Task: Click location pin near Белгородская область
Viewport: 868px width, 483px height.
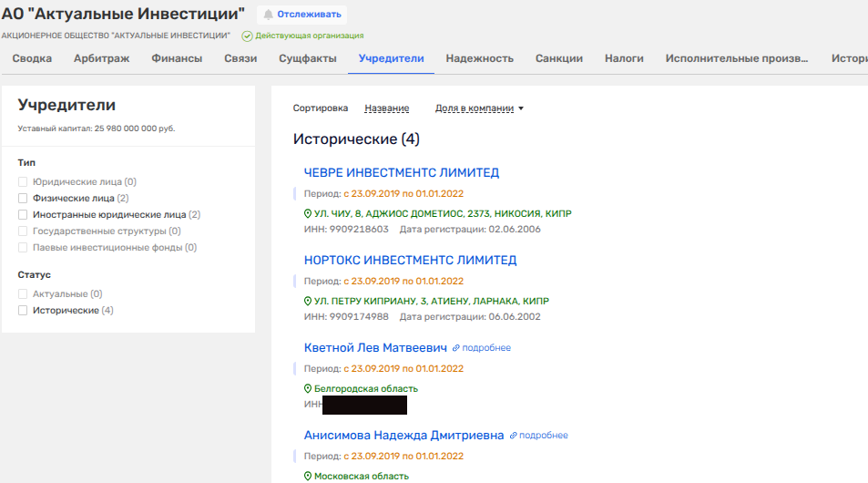Action: click(308, 389)
